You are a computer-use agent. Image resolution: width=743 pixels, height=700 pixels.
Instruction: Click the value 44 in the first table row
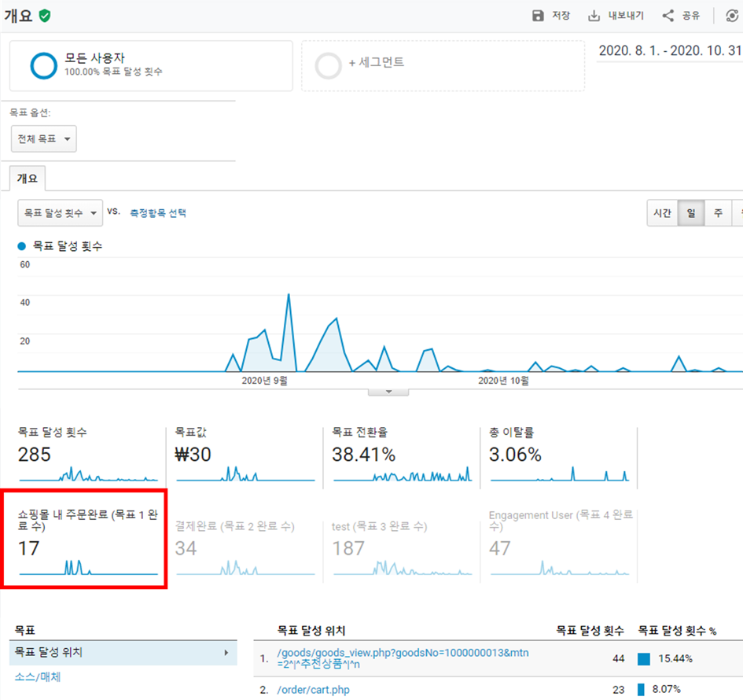coord(618,659)
